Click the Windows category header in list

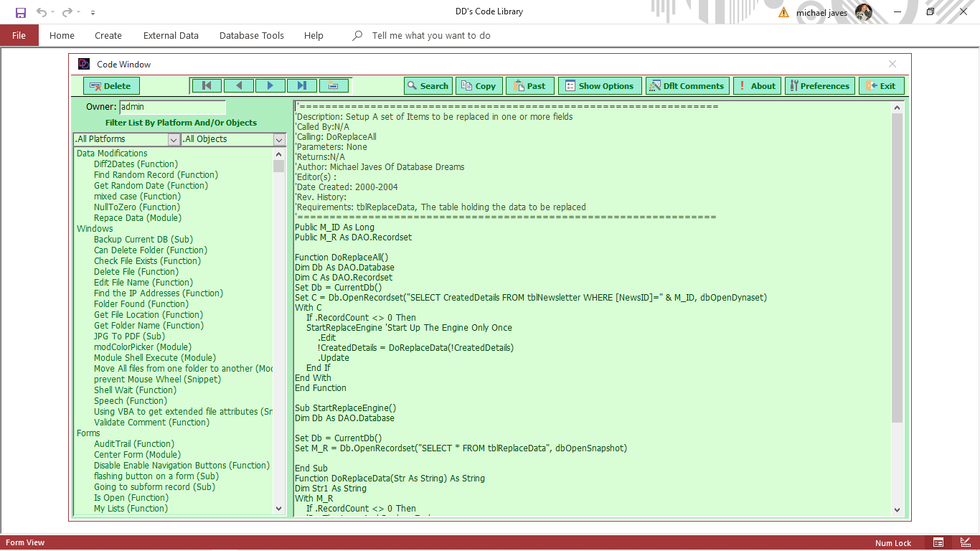pyautogui.click(x=95, y=229)
